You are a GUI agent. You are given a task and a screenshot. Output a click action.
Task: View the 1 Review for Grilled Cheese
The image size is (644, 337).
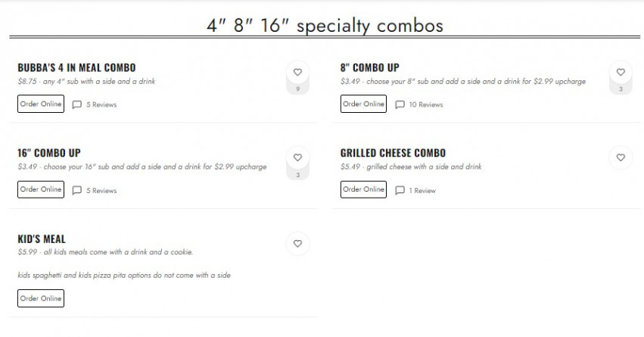point(422,191)
